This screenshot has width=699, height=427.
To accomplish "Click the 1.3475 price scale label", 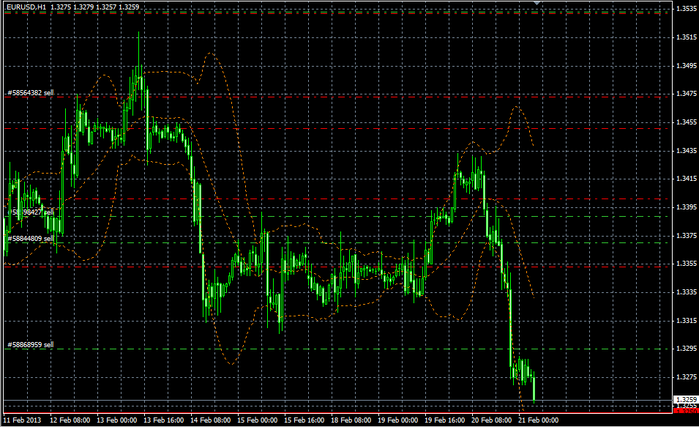I will point(687,94).
